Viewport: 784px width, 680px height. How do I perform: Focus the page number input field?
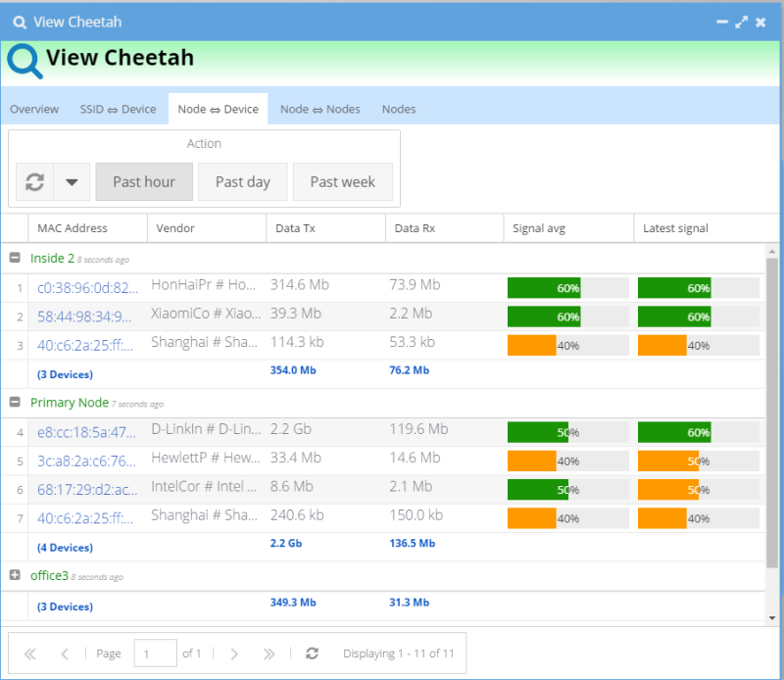[x=155, y=653]
